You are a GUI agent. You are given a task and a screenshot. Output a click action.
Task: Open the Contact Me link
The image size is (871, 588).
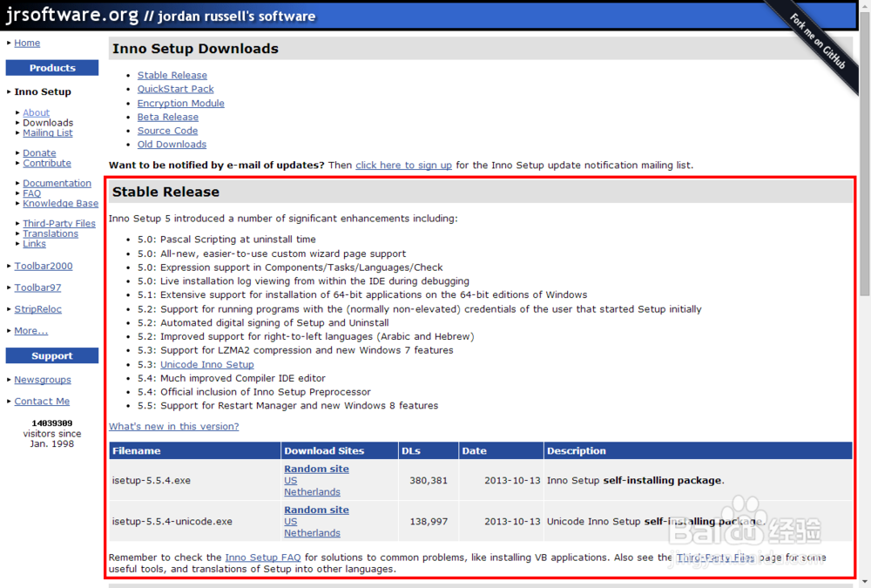(x=42, y=402)
